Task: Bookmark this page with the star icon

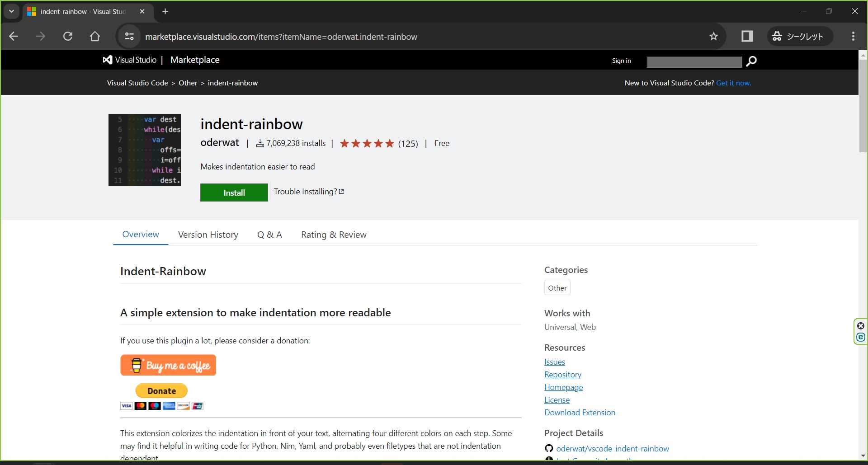Action: coord(713,37)
